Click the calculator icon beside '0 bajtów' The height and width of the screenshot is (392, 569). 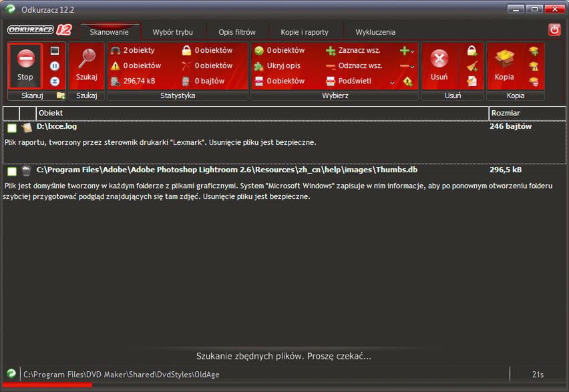point(186,81)
